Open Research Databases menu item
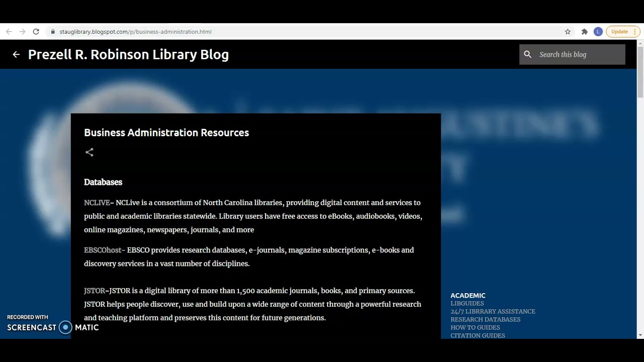 (x=486, y=319)
